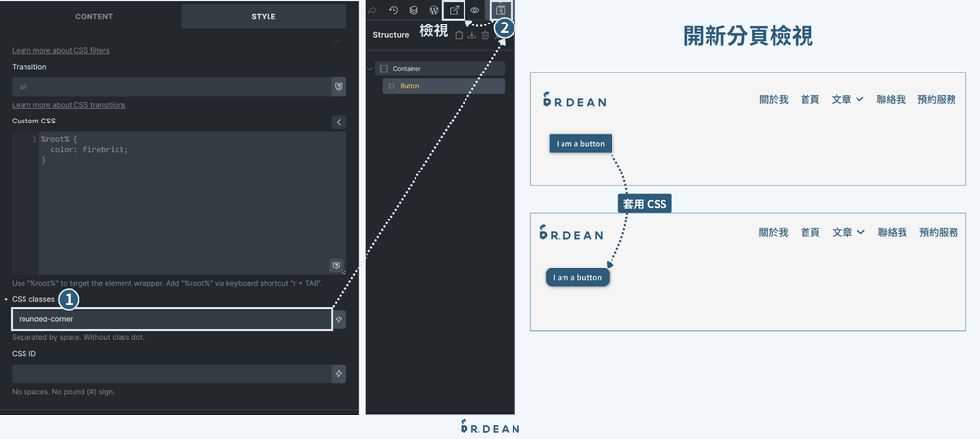
Task: Open page in new tab icon
Action: pyautogui.click(x=454, y=10)
